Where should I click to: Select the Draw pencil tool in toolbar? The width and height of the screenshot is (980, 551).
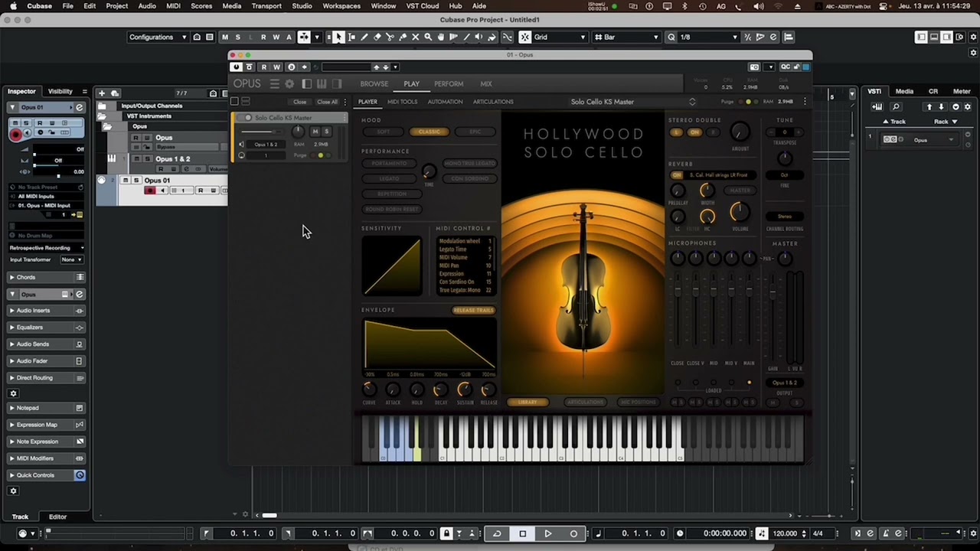tap(364, 37)
